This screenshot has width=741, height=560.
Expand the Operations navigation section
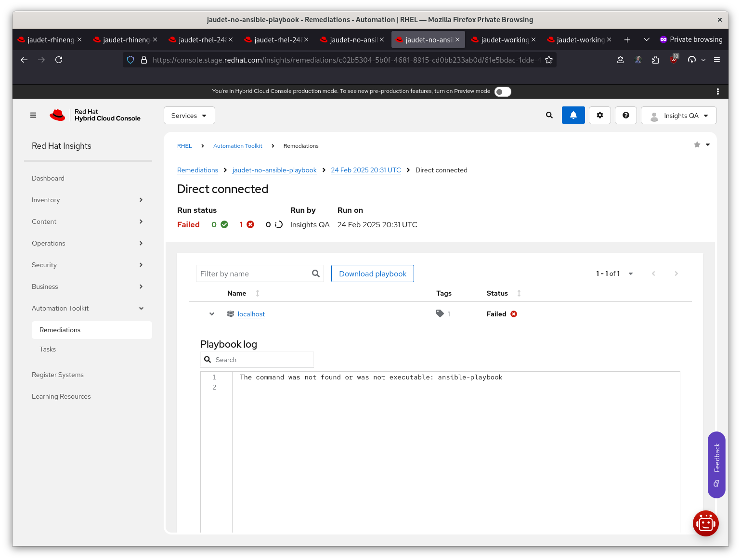pos(88,243)
